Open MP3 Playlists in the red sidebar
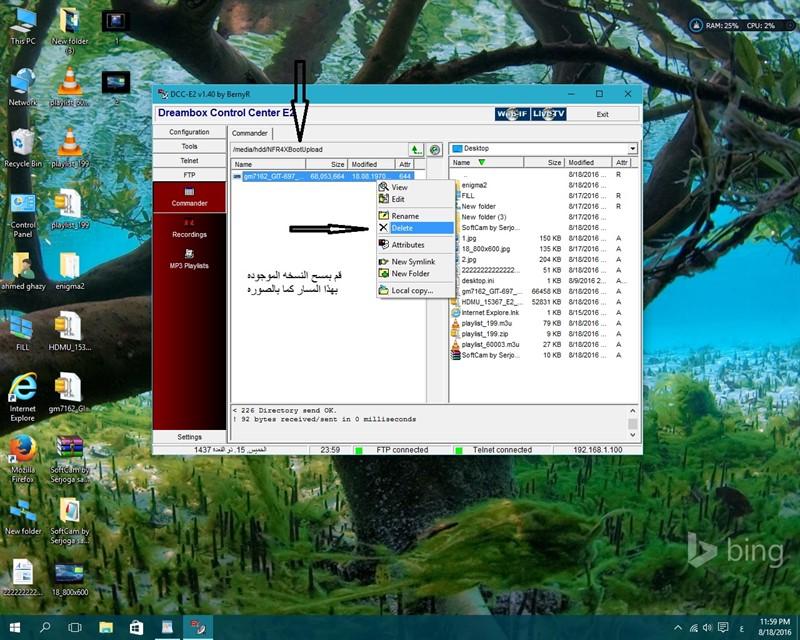The image size is (800, 640). pos(189,260)
